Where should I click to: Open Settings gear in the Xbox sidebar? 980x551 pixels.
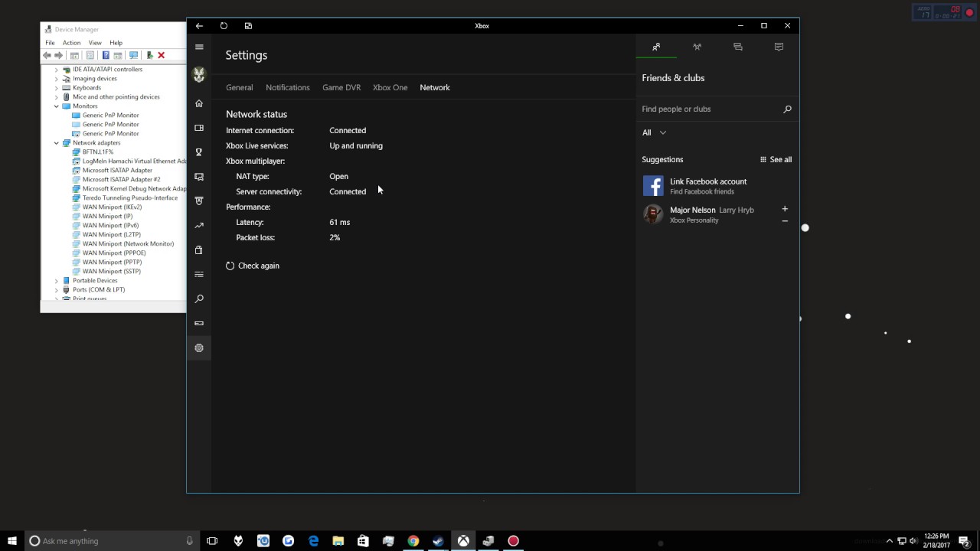pos(199,348)
